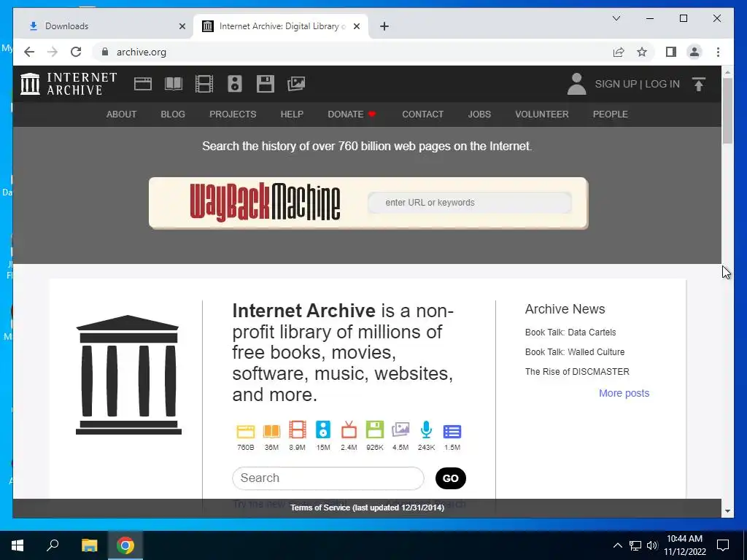The width and height of the screenshot is (747, 560).
Task: Open the BLOG menu item
Action: [x=173, y=114]
